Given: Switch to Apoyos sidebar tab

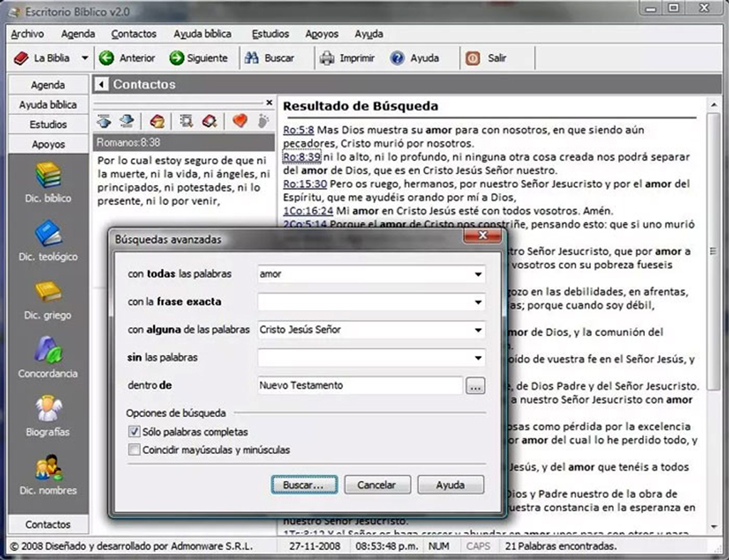Looking at the screenshot, I should coord(48,144).
